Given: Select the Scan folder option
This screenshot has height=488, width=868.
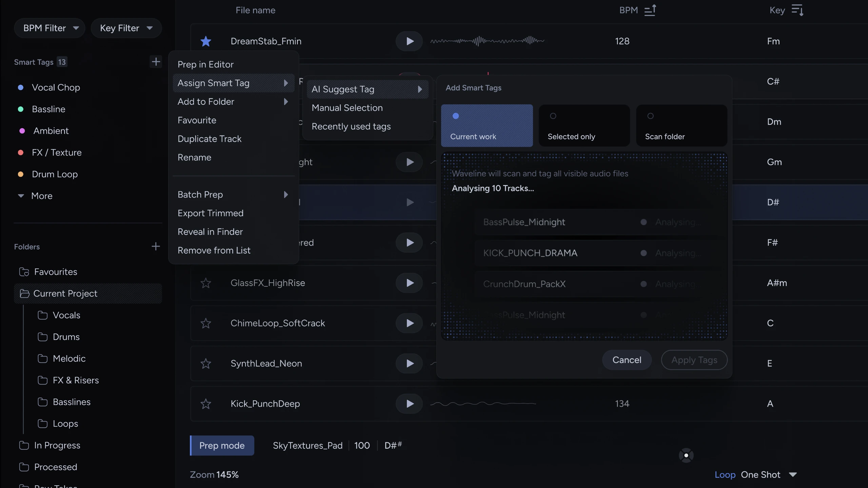Looking at the screenshot, I should [682, 126].
